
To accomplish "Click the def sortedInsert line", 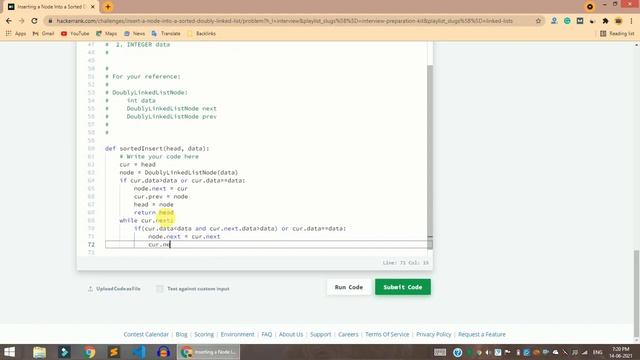I will (157, 149).
